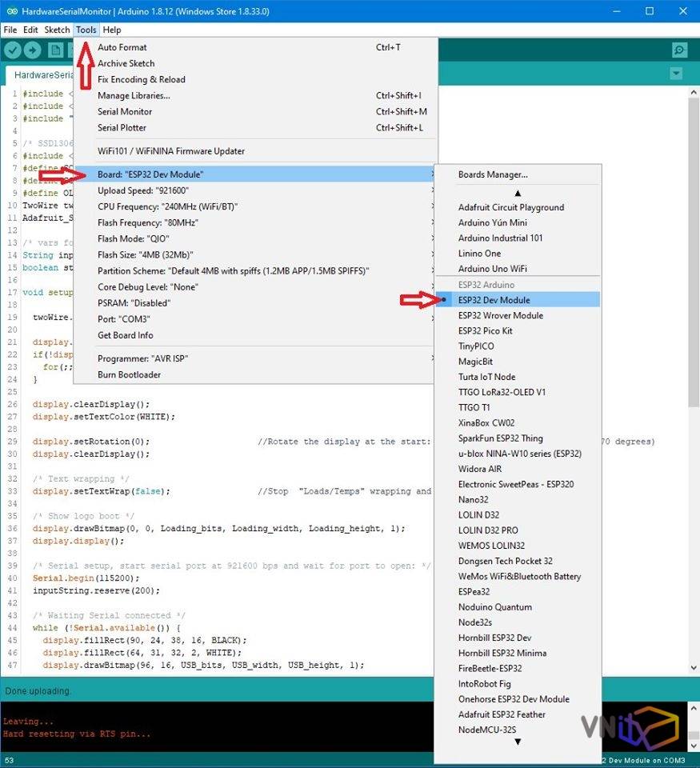Pick Arduino Uno WiFi board
Screen dimensions: 700x768
(492, 269)
